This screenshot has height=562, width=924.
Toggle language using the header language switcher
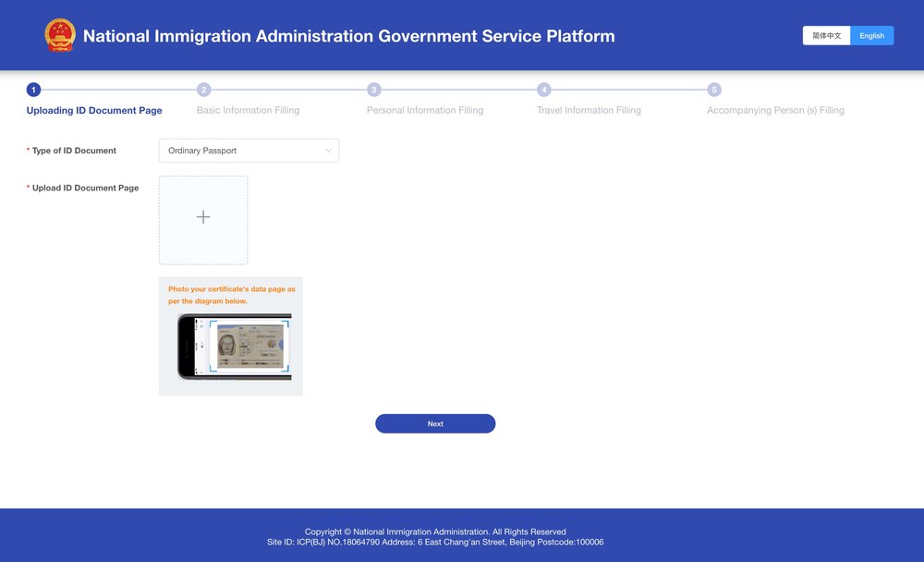pyautogui.click(x=848, y=35)
